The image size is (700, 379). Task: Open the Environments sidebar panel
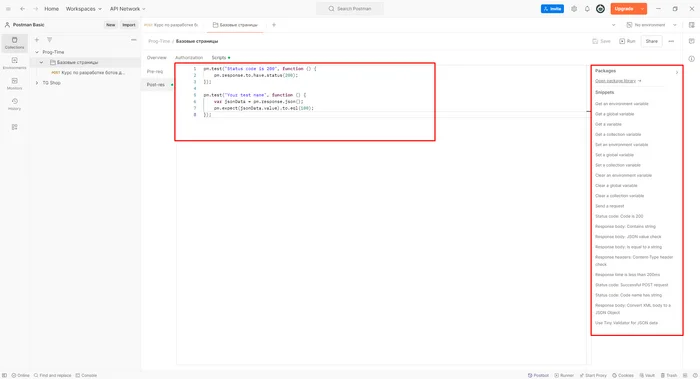(14, 63)
